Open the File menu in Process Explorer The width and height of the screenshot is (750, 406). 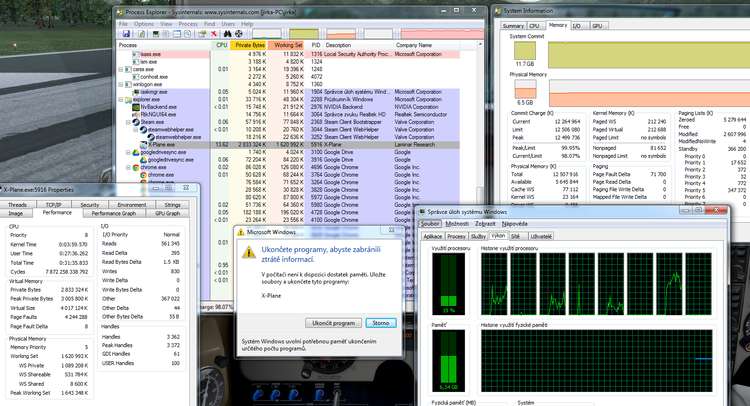123,23
